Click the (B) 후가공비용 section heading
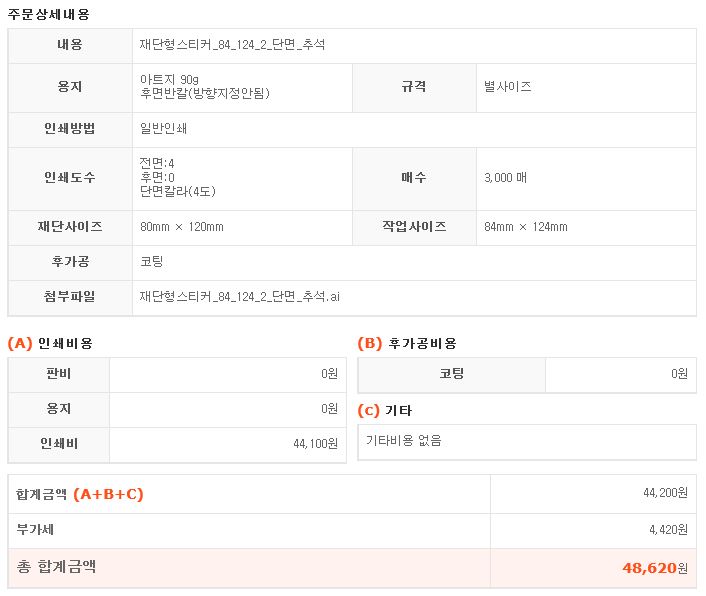Screen dimensions: 706x596 pos(407,343)
